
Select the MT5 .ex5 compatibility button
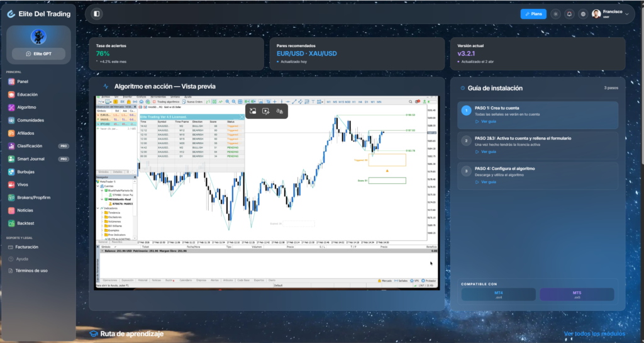pos(577,295)
